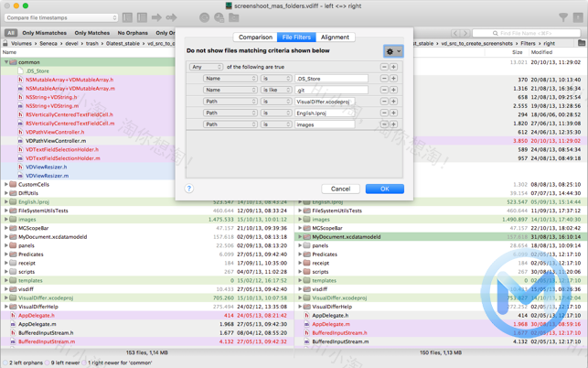The width and height of the screenshot is (588, 368).
Task: Click the Find File Name search field
Action: click(x=527, y=33)
